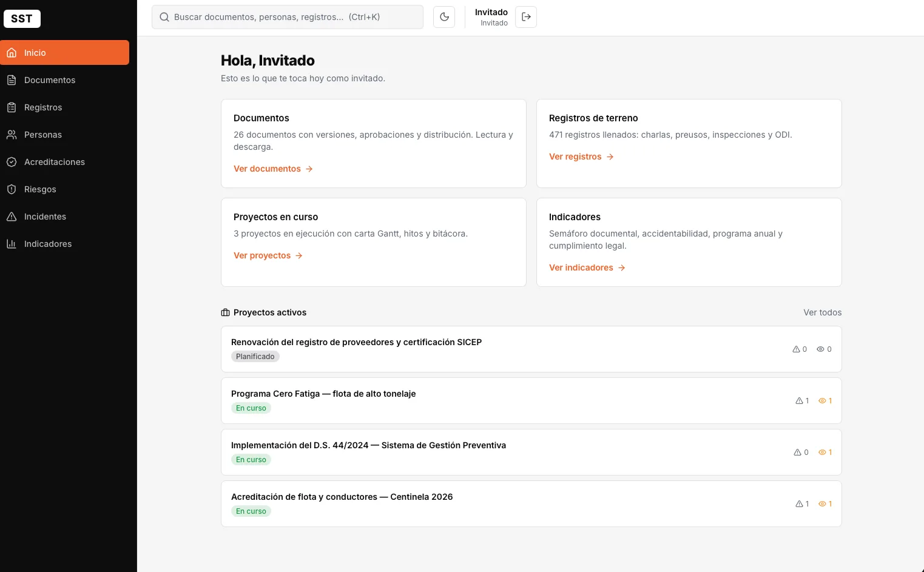Navigate to Riesgos in the sidebar
Image resolution: width=924 pixels, height=572 pixels.
click(x=65, y=189)
